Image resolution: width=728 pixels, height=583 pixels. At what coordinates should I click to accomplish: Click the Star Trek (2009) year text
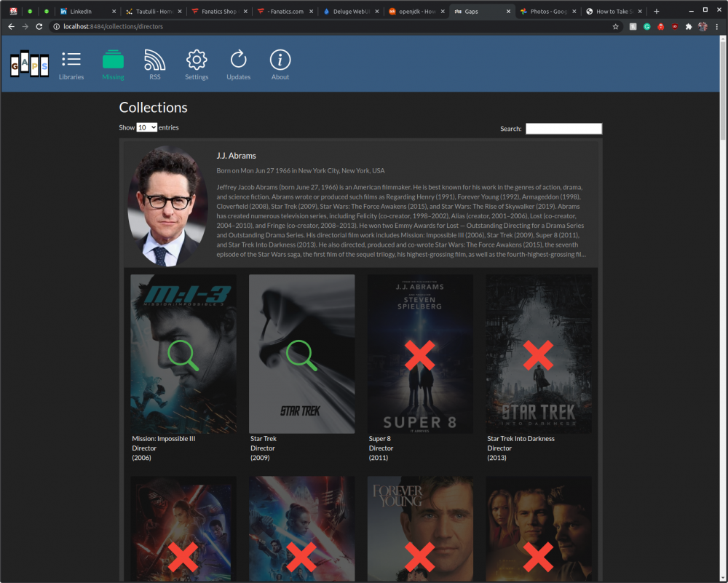coord(260,458)
